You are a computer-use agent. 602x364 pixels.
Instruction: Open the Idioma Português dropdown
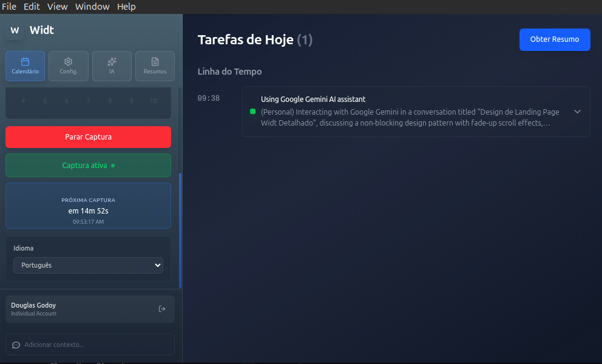(x=88, y=265)
